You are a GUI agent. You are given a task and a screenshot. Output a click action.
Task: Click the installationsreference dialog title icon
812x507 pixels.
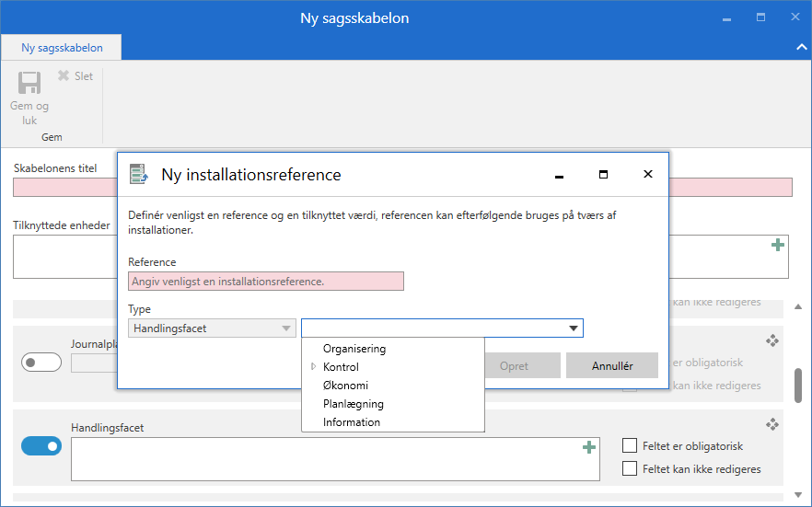tap(138, 174)
